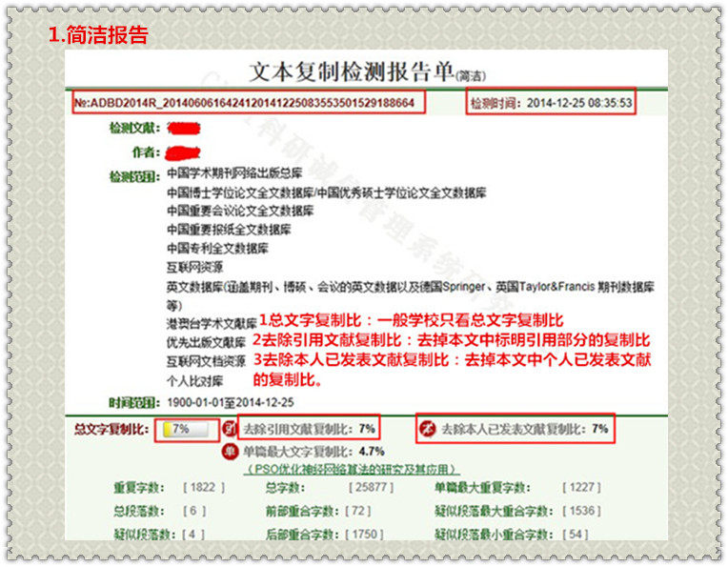The height and width of the screenshot is (567, 728).
Task: Click the 疑似段落最小重合字数 value 54
Action: coord(576,534)
